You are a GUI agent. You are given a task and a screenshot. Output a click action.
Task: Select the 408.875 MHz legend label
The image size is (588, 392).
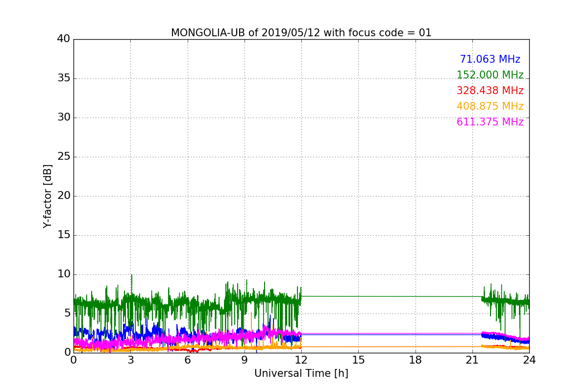coord(490,106)
